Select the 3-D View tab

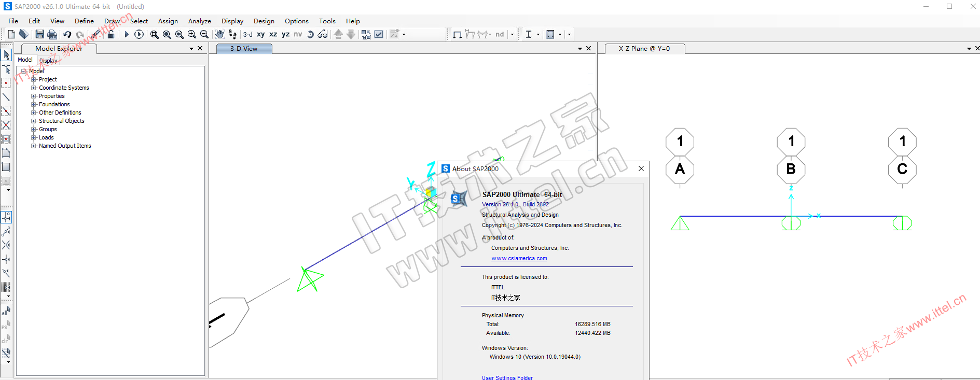[244, 49]
